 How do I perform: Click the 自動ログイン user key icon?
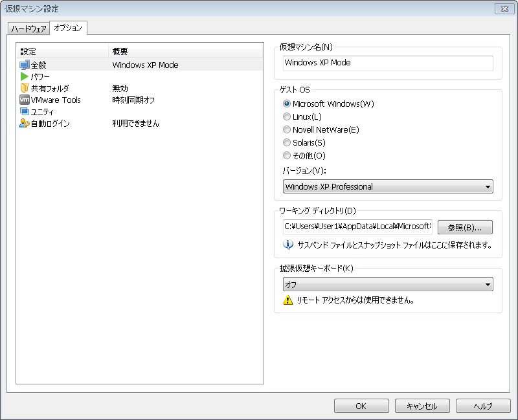coord(25,123)
